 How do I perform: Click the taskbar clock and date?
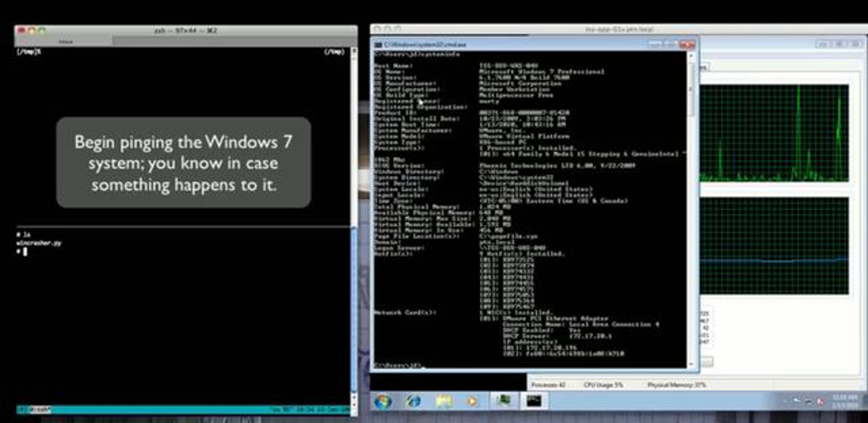pos(844,401)
